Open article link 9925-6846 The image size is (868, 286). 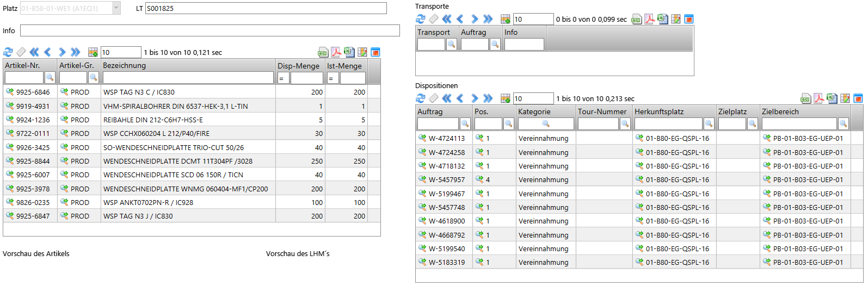pos(33,92)
